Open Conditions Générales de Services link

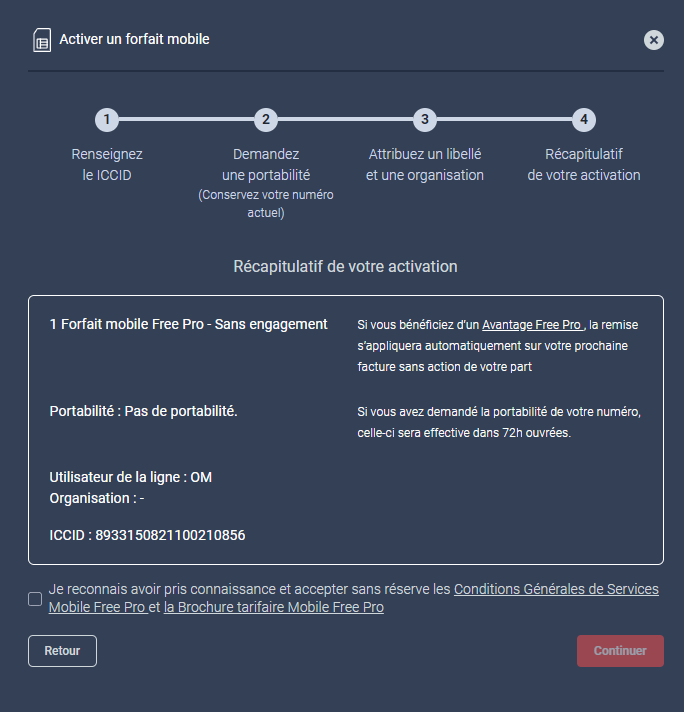pyautogui.click(x=354, y=598)
